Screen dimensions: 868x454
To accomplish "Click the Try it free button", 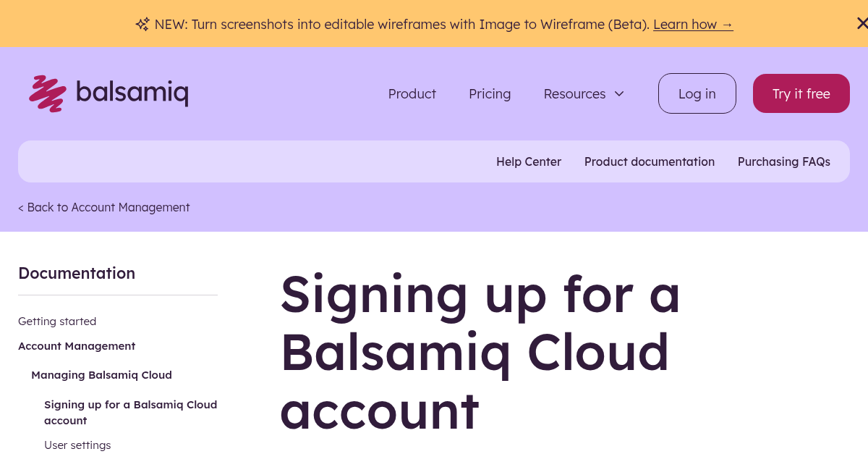I will [801, 93].
